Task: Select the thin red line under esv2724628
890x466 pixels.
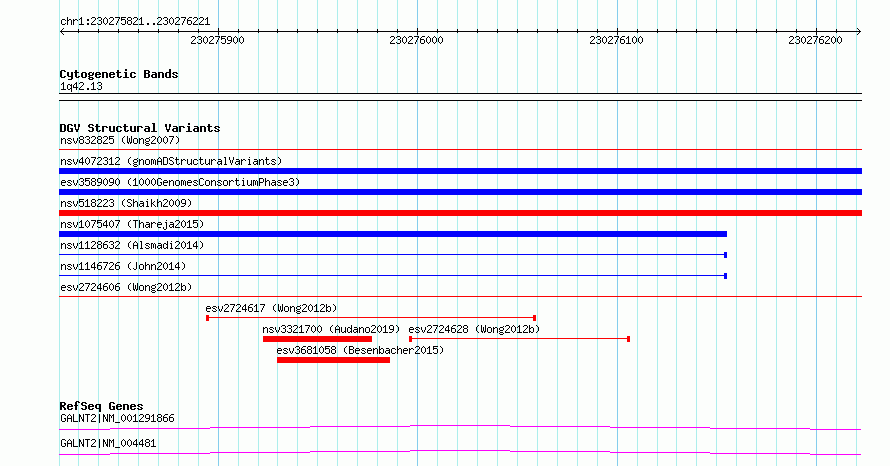Action: (519, 339)
